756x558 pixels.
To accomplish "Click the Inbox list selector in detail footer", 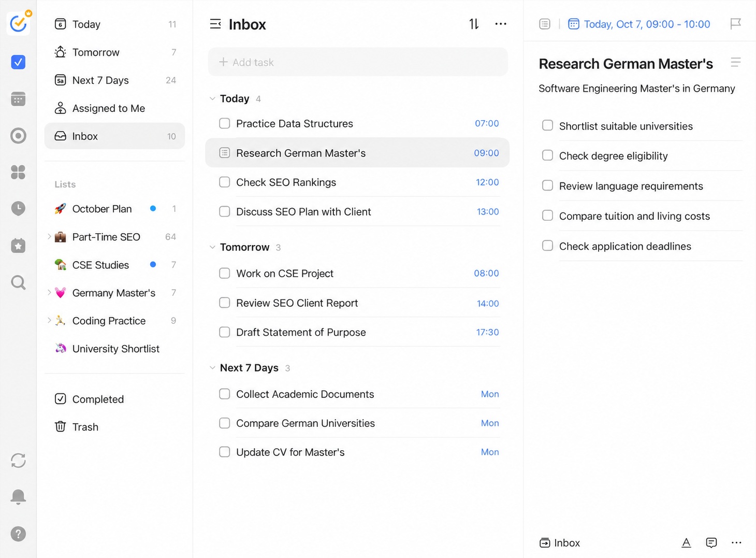I will pos(560,542).
